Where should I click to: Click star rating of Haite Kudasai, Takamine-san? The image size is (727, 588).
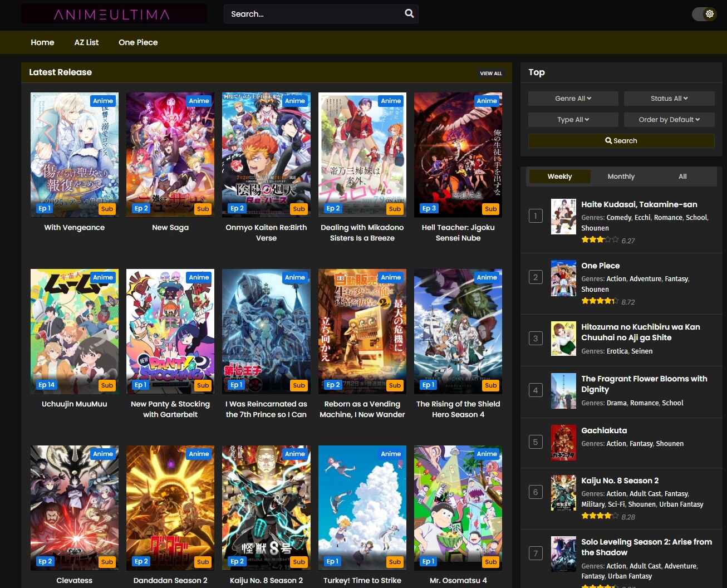pyautogui.click(x=600, y=240)
